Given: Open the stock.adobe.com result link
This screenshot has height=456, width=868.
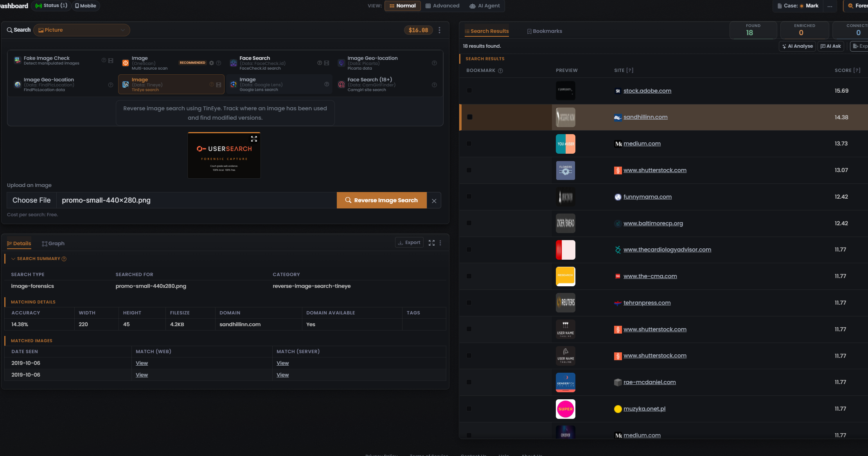Looking at the screenshot, I should [647, 91].
